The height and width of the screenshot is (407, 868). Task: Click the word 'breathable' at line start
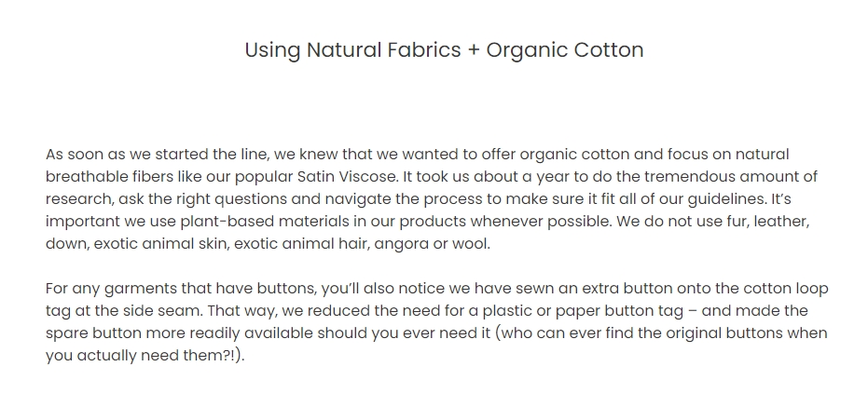[87, 176]
